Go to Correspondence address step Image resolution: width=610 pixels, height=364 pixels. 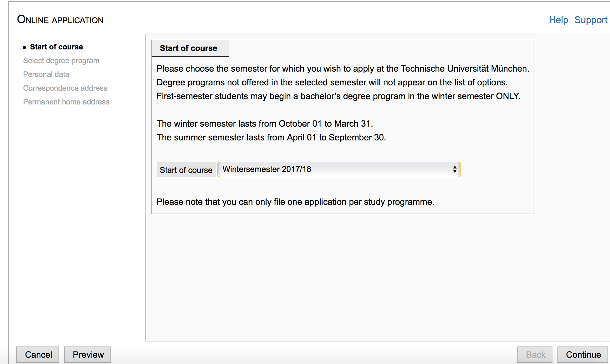[65, 88]
